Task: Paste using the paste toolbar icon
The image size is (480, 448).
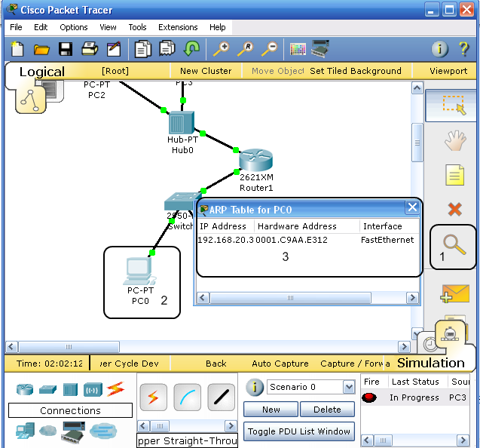Action: click(167, 48)
